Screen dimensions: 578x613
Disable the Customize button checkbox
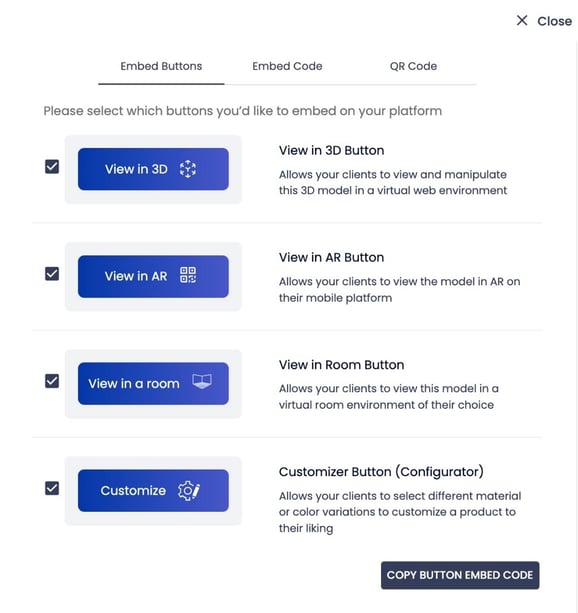52,488
